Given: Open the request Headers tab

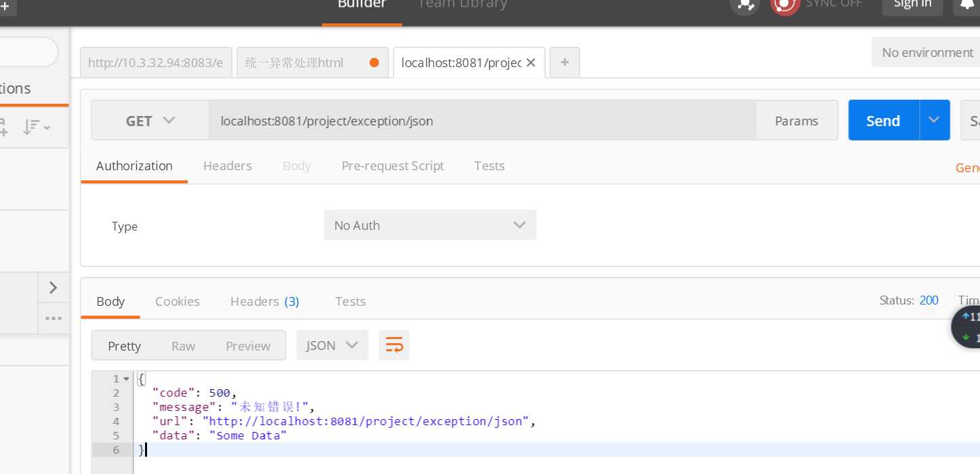Looking at the screenshot, I should pos(228,165).
